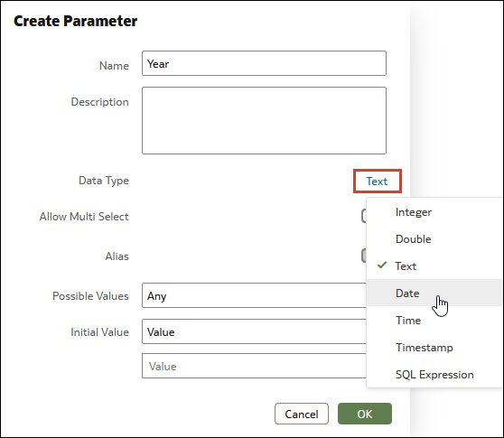504x438 pixels.
Task: Click inside the Description text area
Action: pyautogui.click(x=264, y=120)
